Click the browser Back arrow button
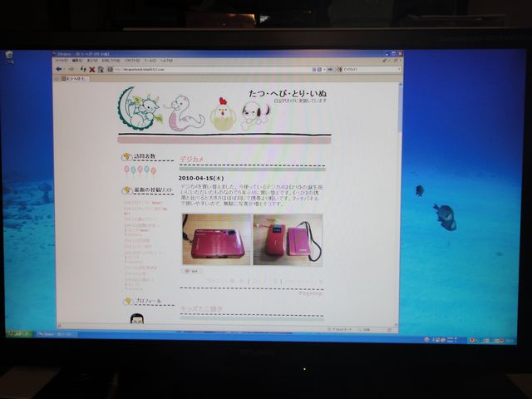Screen dimensions: 532x399 click(x=60, y=69)
